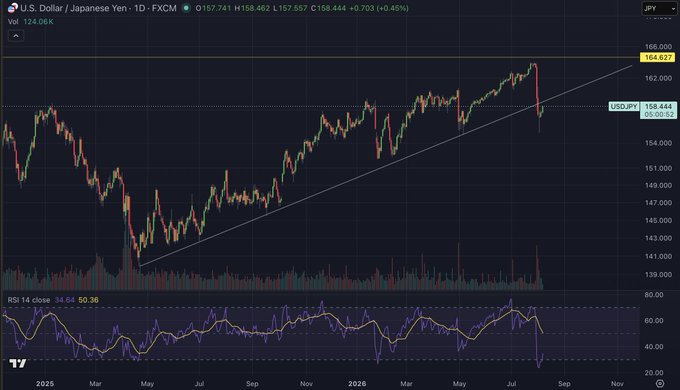Screen dimensions: 680x390
Task: Click the Jul label before Sep 2025
Action: click(199, 383)
